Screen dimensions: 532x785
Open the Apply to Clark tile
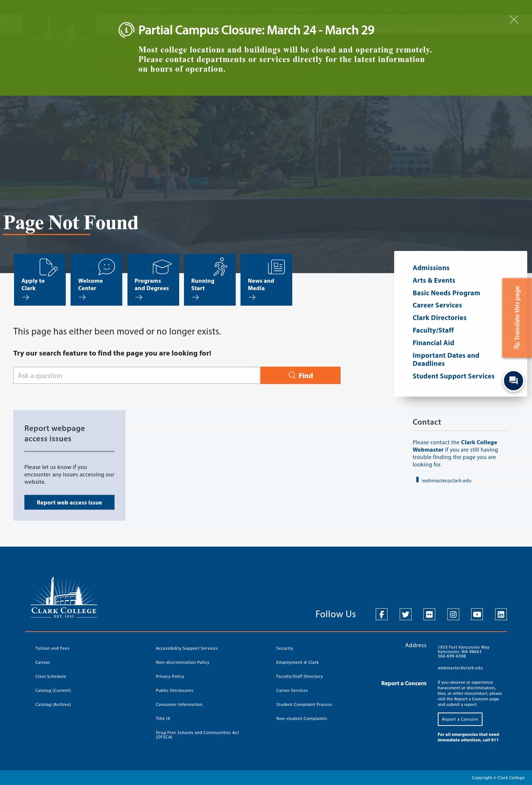40,279
